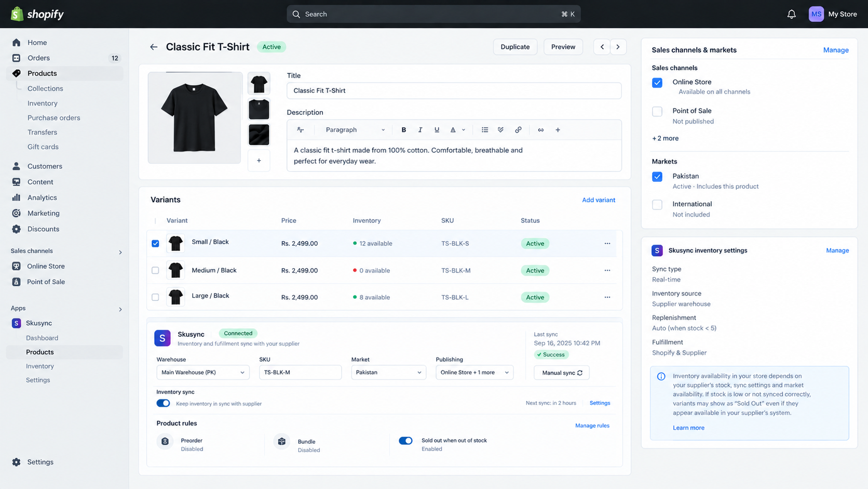Image resolution: width=868 pixels, height=489 pixels.
Task: Apply underline formatting in description toolbar
Action: pos(437,130)
